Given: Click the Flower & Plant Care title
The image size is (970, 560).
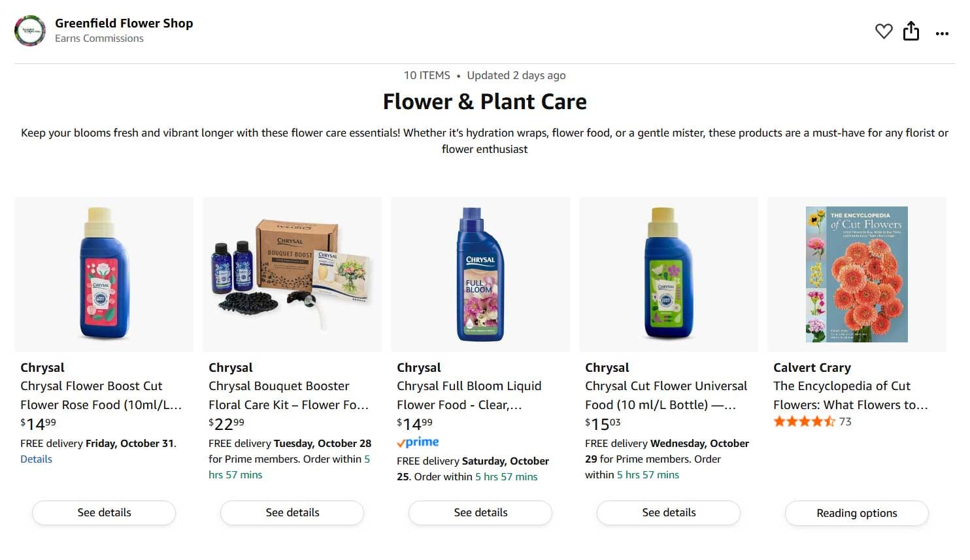Looking at the screenshot, I should 484,101.
